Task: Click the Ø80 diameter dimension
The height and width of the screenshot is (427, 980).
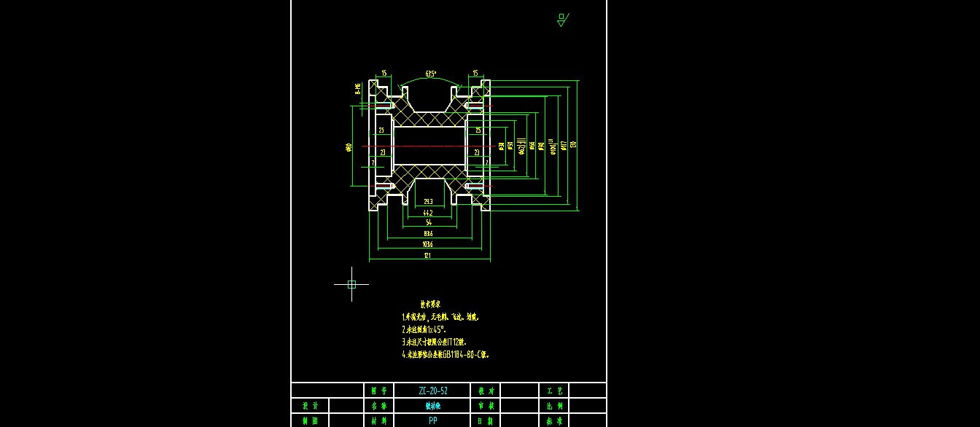Action: 349,148
